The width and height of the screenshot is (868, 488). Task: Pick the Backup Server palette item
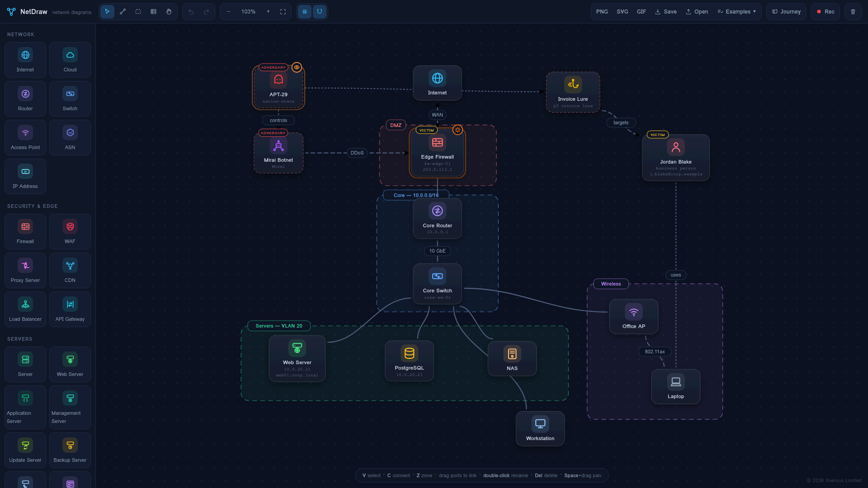point(70,450)
